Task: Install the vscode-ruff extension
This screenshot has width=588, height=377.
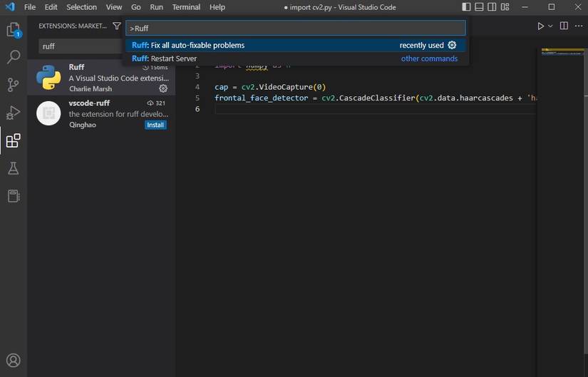Action: tap(155, 125)
